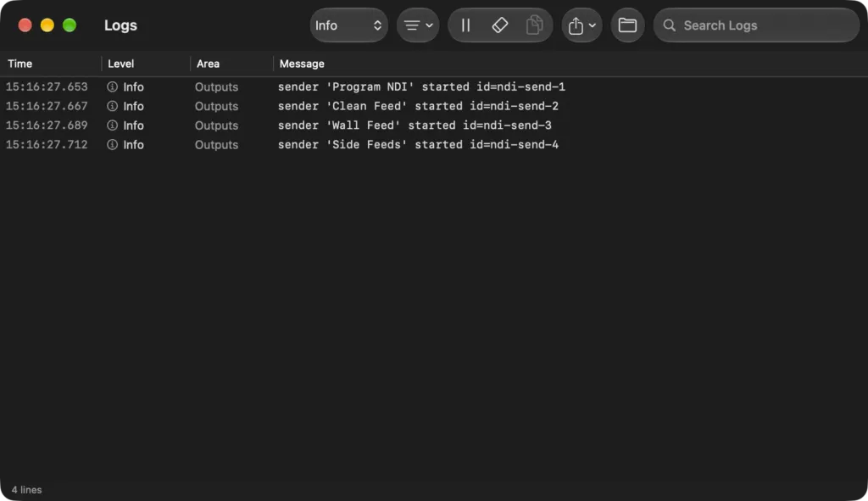This screenshot has width=868, height=501.
Task: Click Outputs area in 'Side Feeds' row
Action: coord(216,144)
